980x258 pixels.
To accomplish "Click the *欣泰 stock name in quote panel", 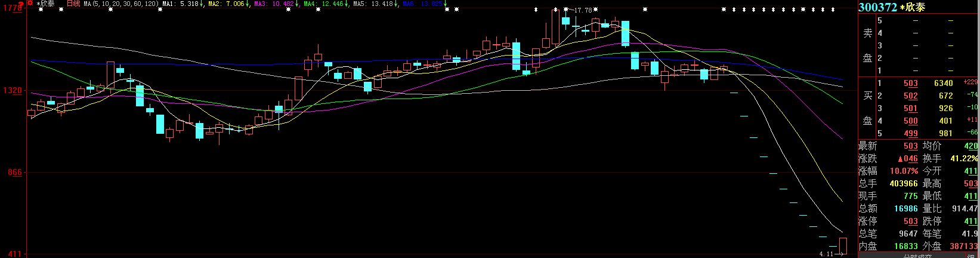I will point(912,7).
